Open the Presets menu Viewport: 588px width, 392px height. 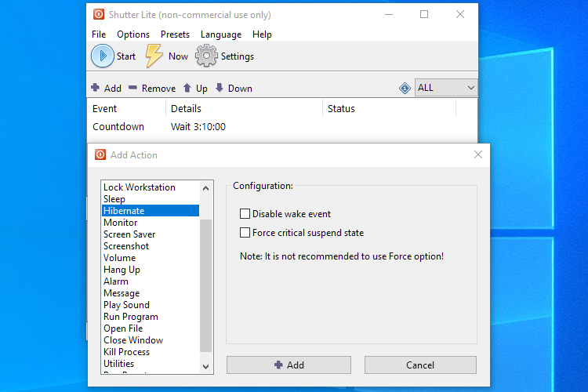[175, 34]
